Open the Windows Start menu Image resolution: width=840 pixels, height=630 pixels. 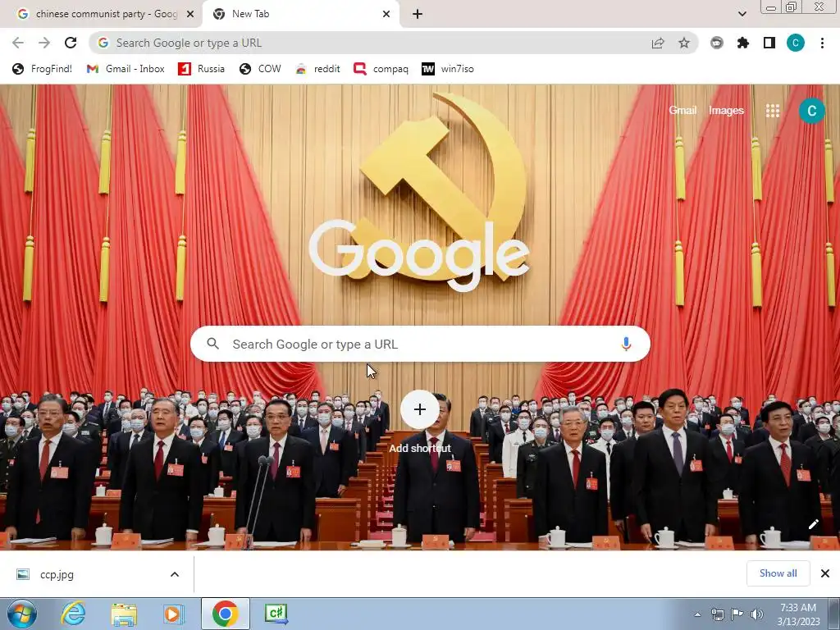[22, 614]
